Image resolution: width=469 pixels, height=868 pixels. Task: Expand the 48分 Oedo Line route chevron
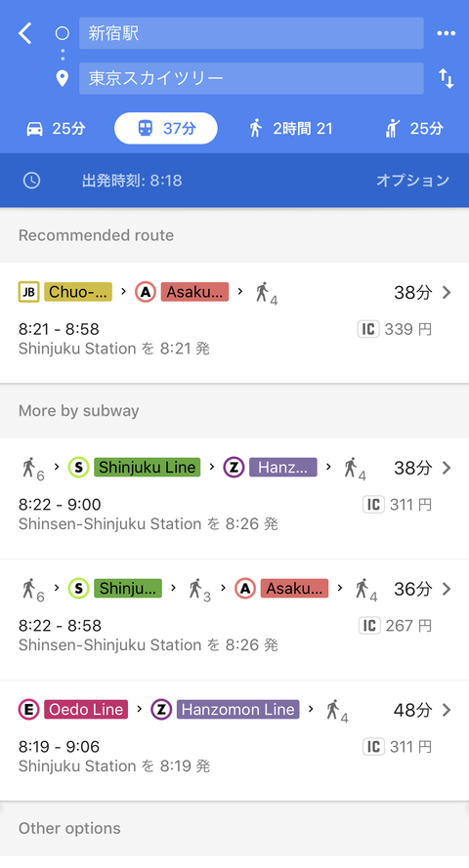[447, 710]
